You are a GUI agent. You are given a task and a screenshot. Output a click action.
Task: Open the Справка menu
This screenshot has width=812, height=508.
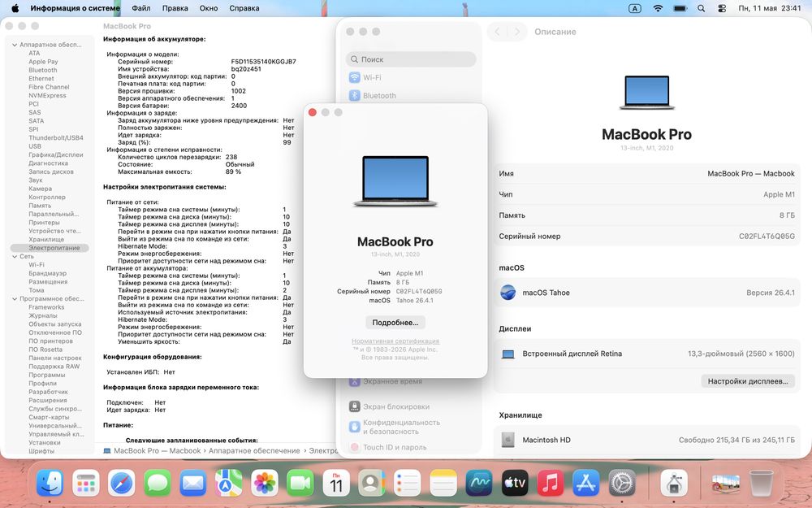pos(244,8)
